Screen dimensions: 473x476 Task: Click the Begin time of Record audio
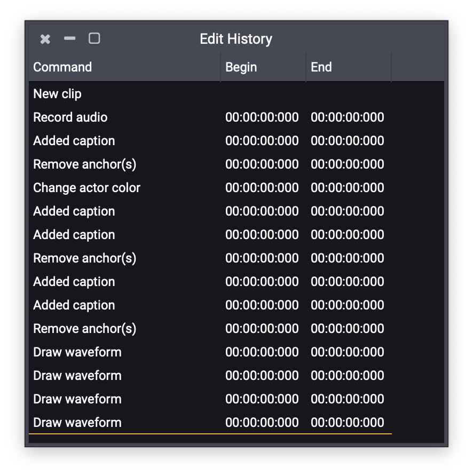pos(262,117)
